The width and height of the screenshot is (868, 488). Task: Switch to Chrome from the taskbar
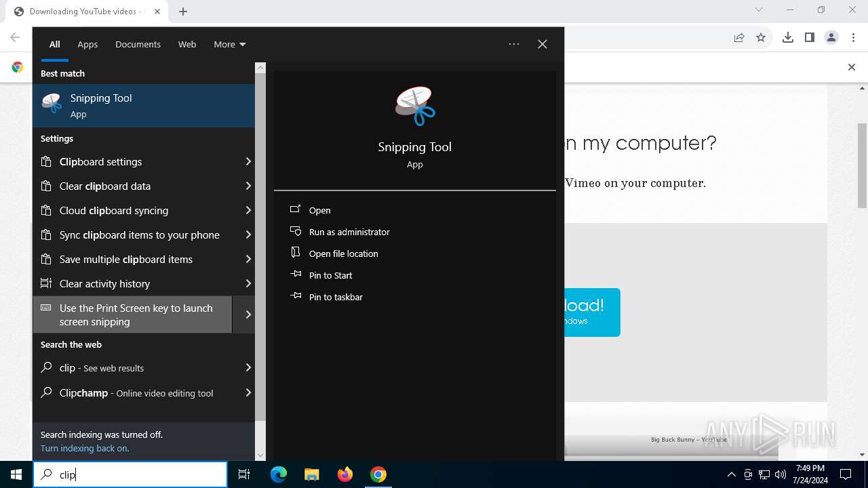(x=378, y=474)
